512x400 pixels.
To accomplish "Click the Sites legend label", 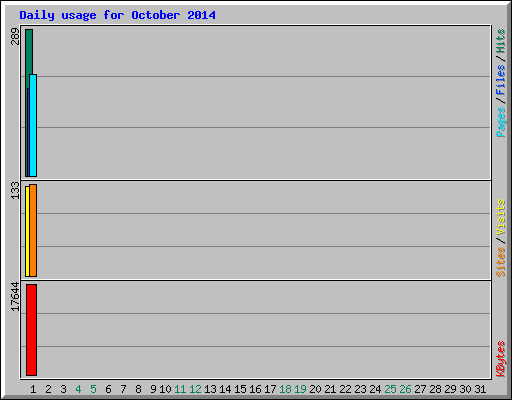I will [500, 262].
